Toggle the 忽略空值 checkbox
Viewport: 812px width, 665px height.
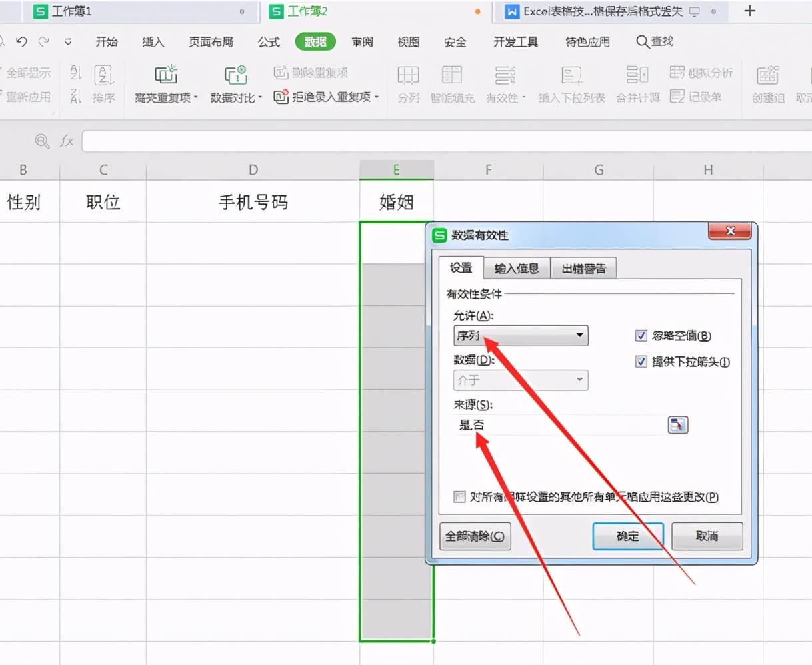pos(641,336)
